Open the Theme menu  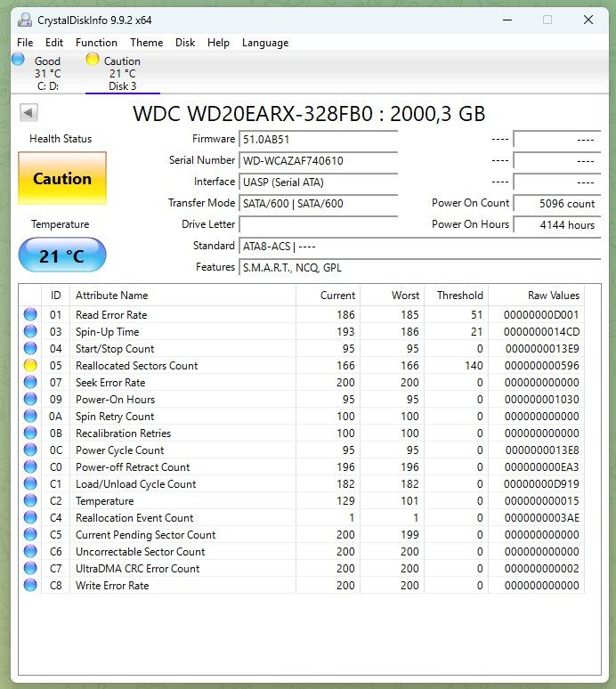coord(146,43)
